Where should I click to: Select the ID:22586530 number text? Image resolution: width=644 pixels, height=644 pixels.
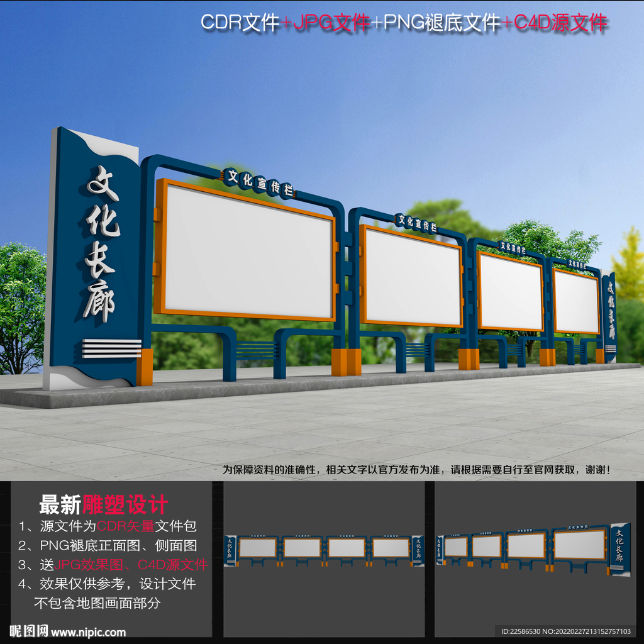coord(520,631)
